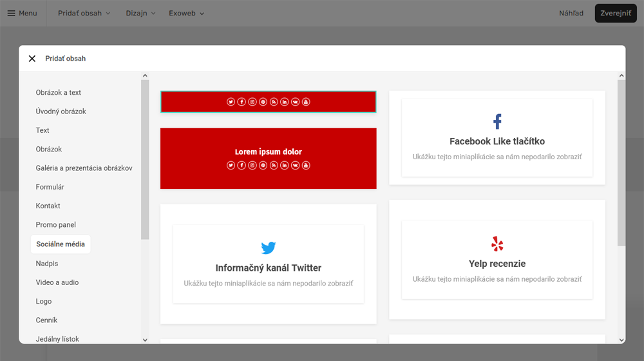Click the red Yelp logo

tap(497, 244)
